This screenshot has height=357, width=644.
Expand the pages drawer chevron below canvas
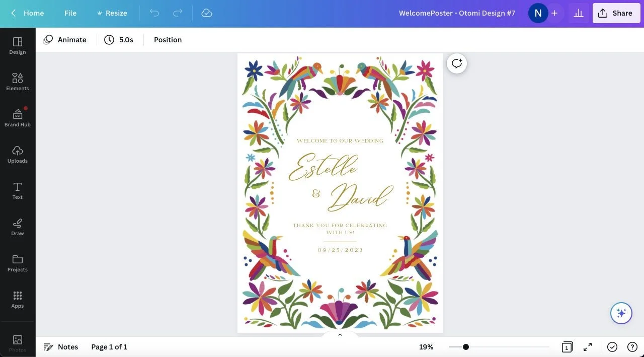click(340, 335)
